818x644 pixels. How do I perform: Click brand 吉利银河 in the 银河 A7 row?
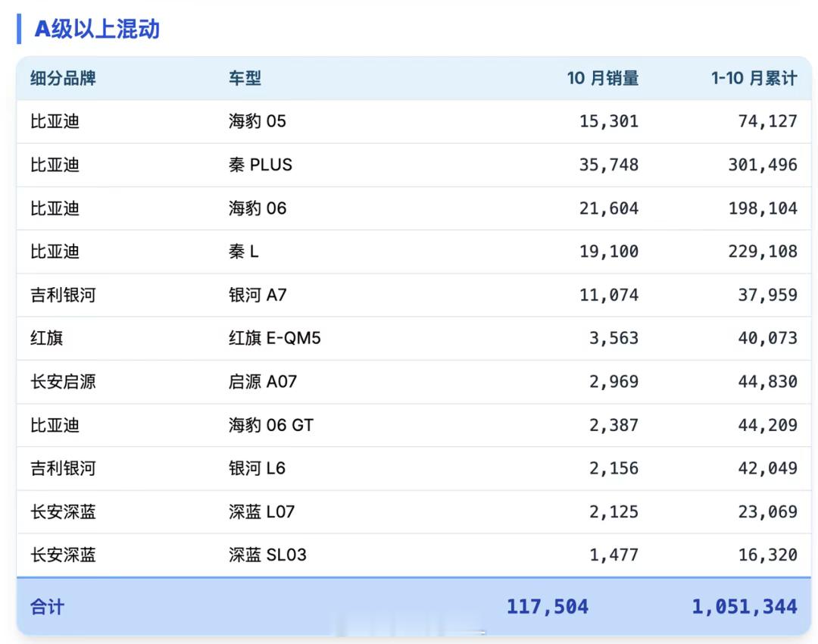pos(63,295)
